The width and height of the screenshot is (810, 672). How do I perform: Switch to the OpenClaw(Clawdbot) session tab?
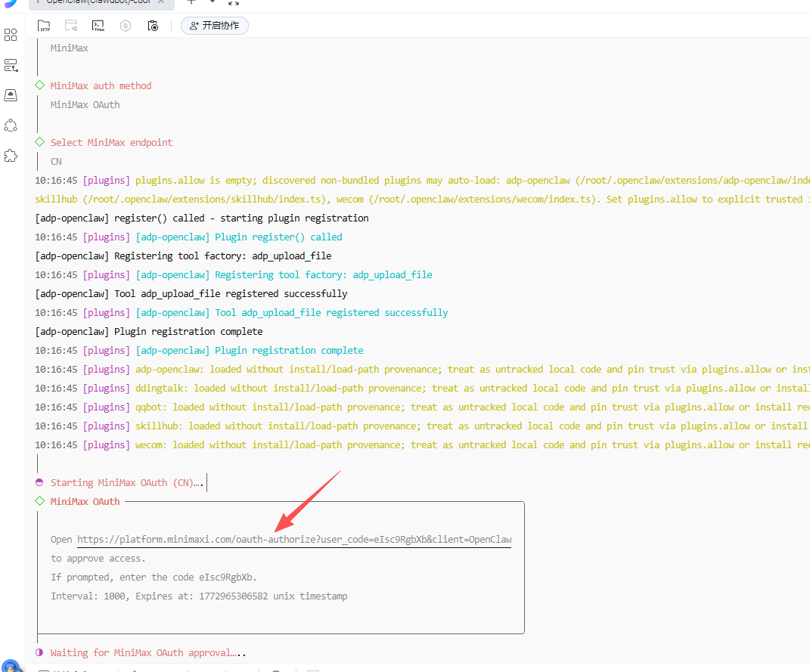click(101, 2)
